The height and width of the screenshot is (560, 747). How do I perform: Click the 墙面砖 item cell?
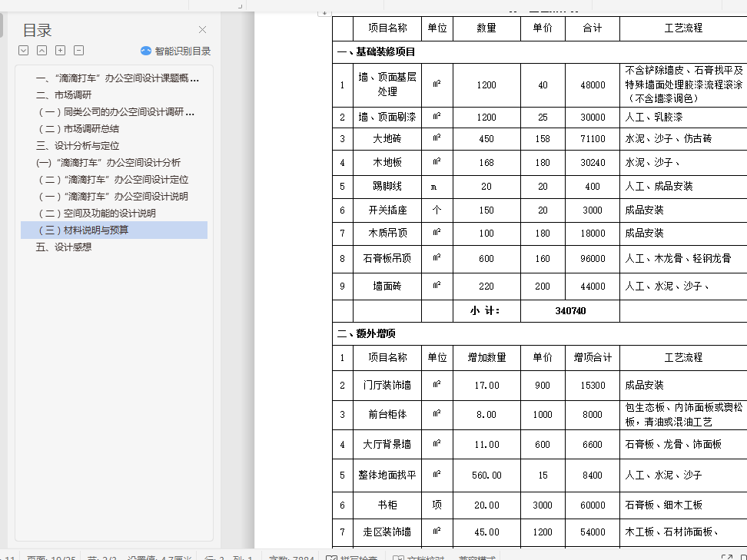(387, 287)
